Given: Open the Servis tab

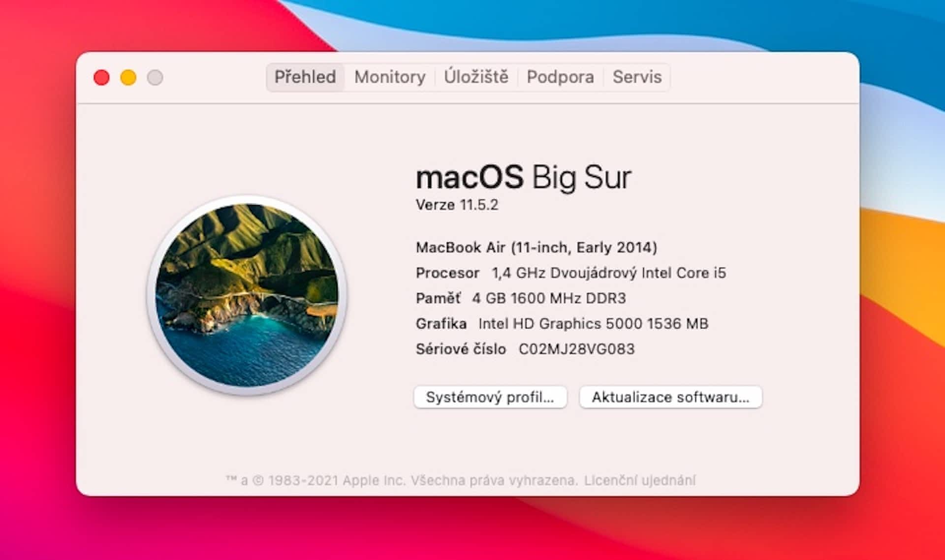Looking at the screenshot, I should [637, 77].
